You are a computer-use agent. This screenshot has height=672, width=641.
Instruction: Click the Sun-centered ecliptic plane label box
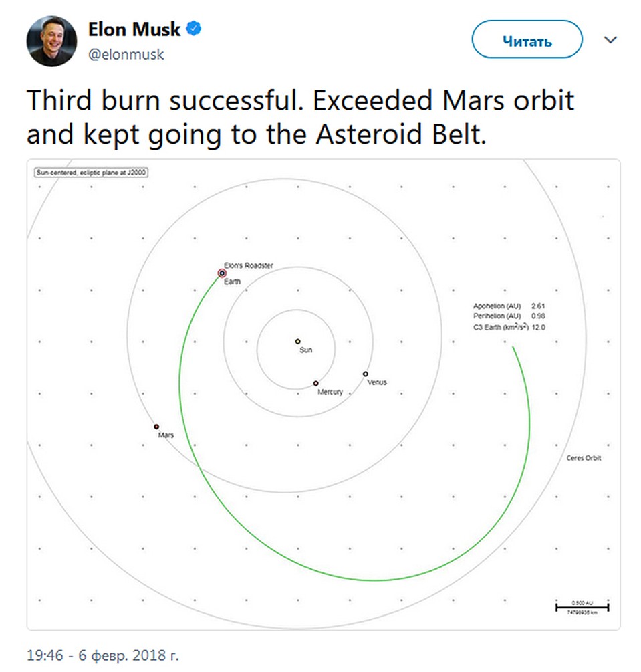pyautogui.click(x=92, y=173)
